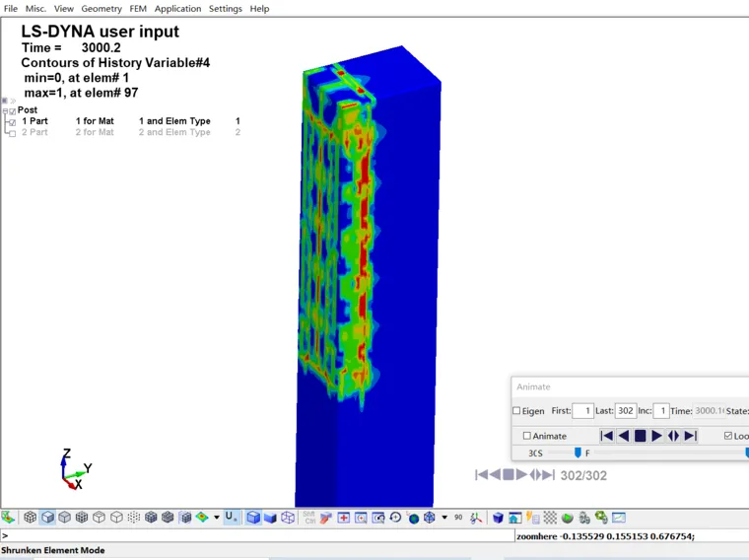Open the Misc. menu
Screen dimensions: 749x560
pyautogui.click(x=35, y=9)
